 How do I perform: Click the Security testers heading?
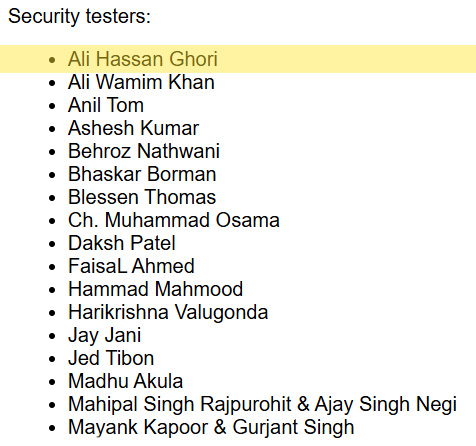pos(79,16)
